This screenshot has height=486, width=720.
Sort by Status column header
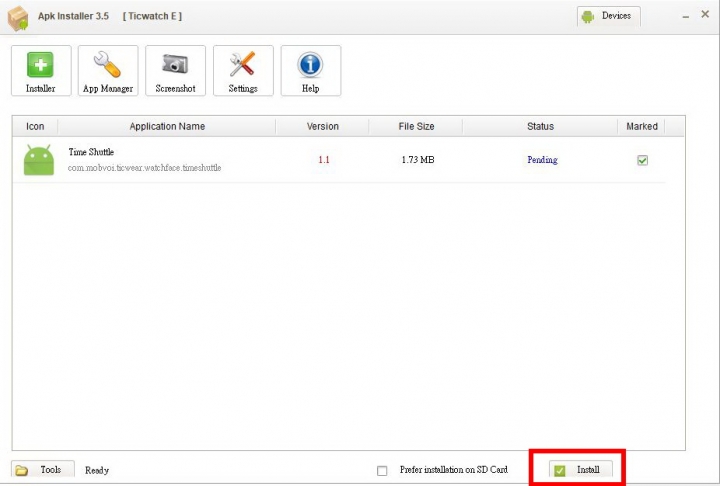[540, 126]
